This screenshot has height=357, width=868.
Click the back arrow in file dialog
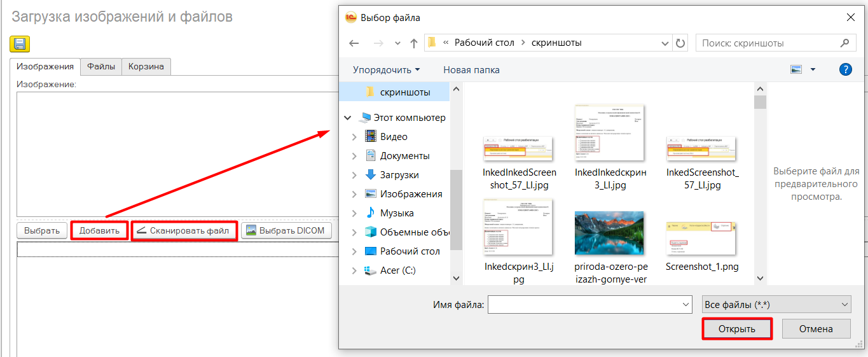click(355, 43)
